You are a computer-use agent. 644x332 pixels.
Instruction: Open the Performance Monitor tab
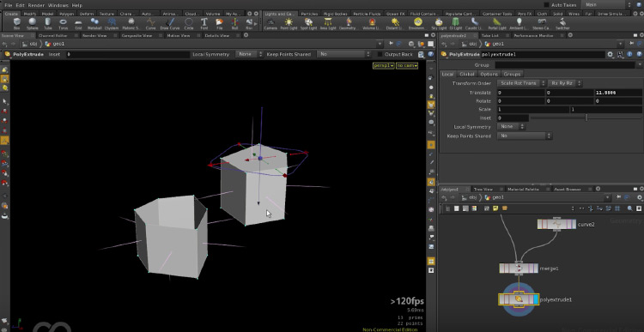pos(533,36)
